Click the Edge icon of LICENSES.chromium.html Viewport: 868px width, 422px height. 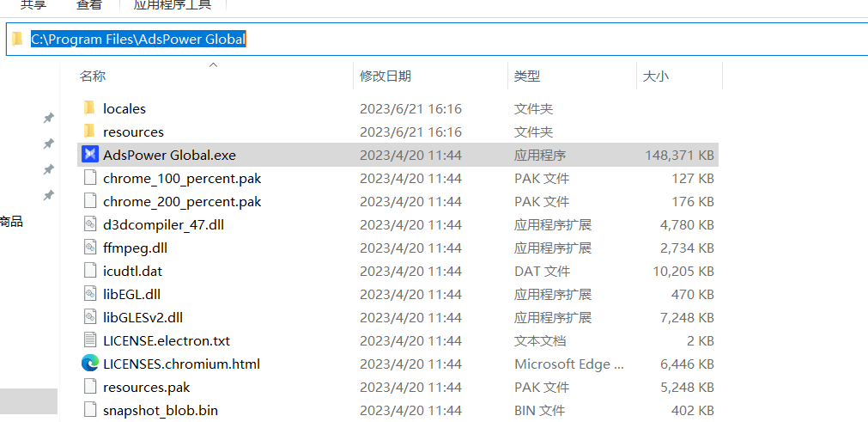point(89,364)
